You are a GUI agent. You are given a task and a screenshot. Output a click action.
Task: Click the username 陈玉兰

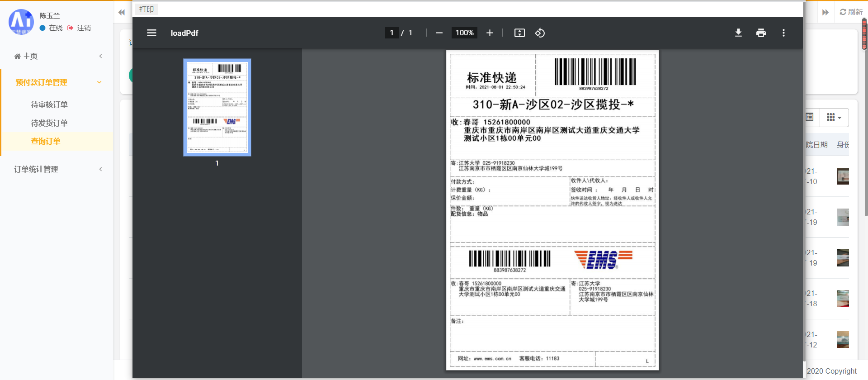50,16
